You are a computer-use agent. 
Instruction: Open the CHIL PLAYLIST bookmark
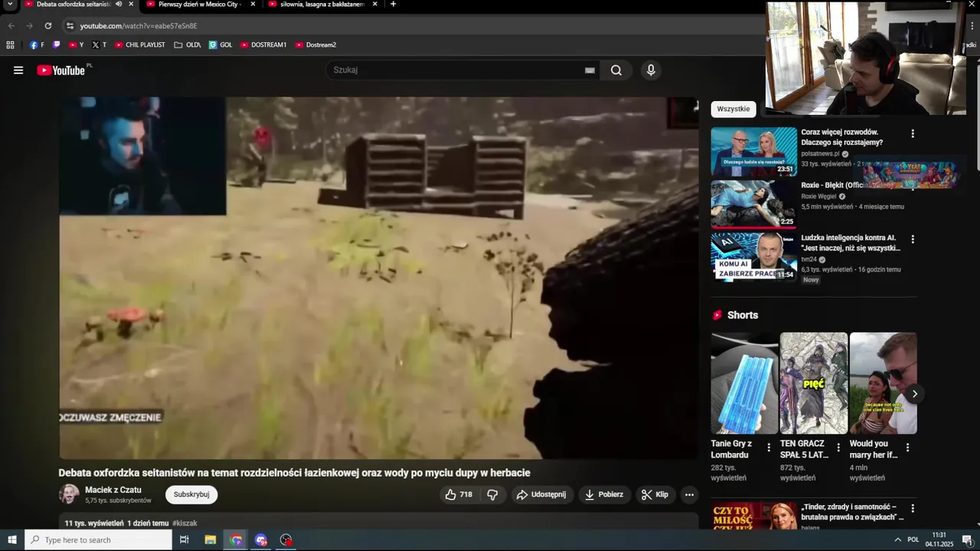coord(139,45)
